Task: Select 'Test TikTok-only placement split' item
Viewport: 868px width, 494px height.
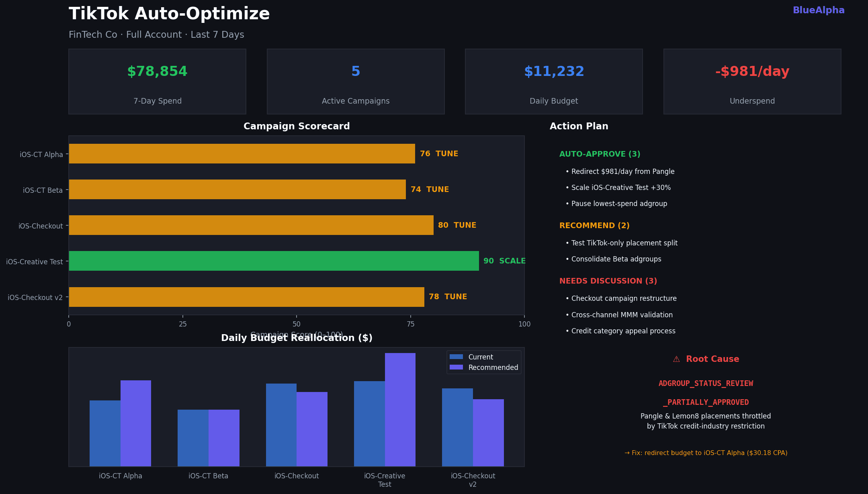Action: [x=622, y=243]
